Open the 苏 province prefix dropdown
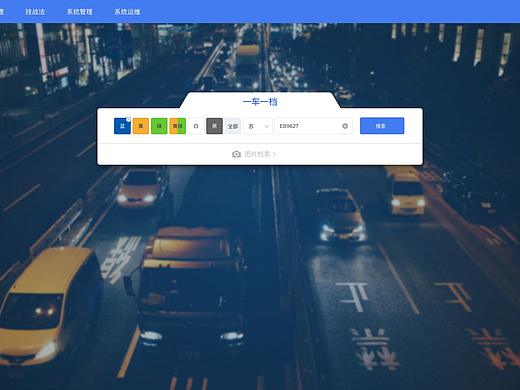 pyautogui.click(x=258, y=126)
